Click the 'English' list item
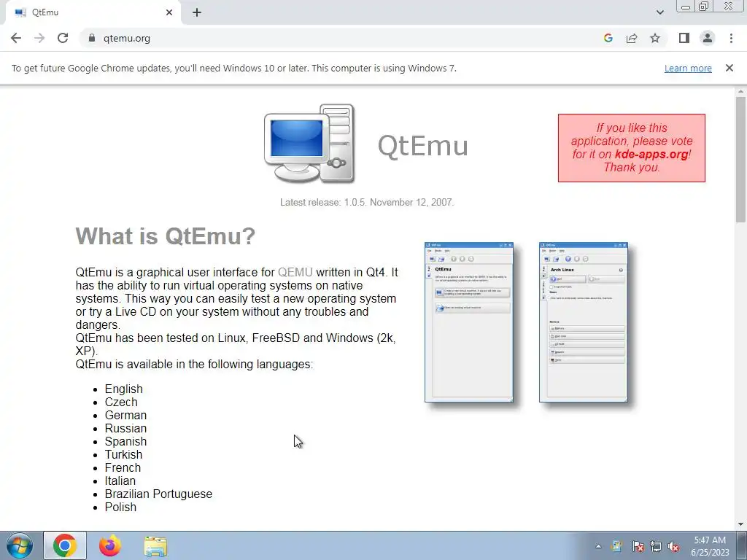 click(124, 389)
